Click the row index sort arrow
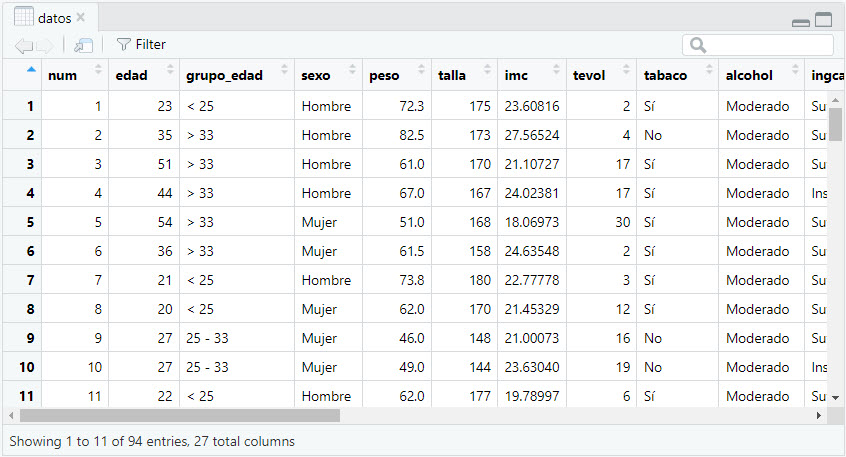 click(31, 70)
